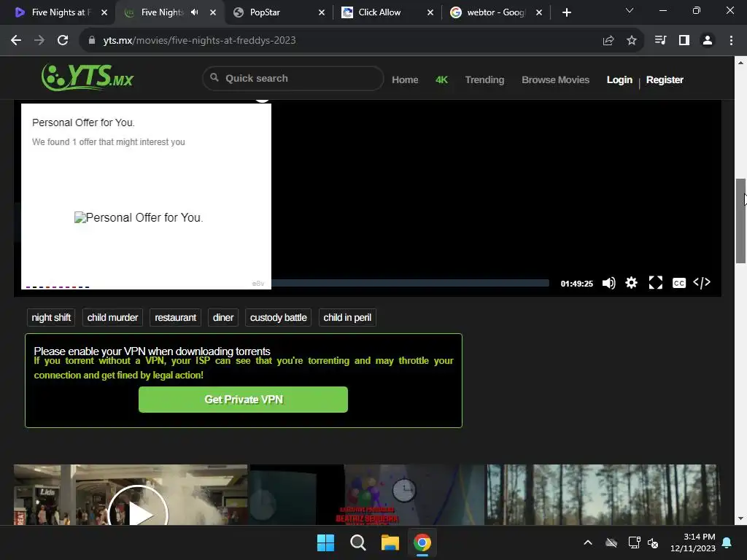747x560 pixels.
Task: Bookmark this page with the star
Action: coord(631,41)
